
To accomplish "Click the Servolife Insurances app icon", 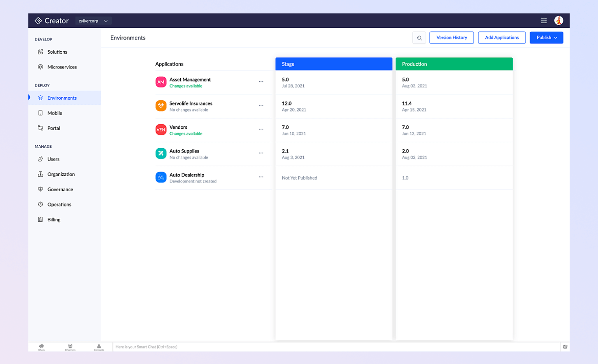I will point(161,106).
